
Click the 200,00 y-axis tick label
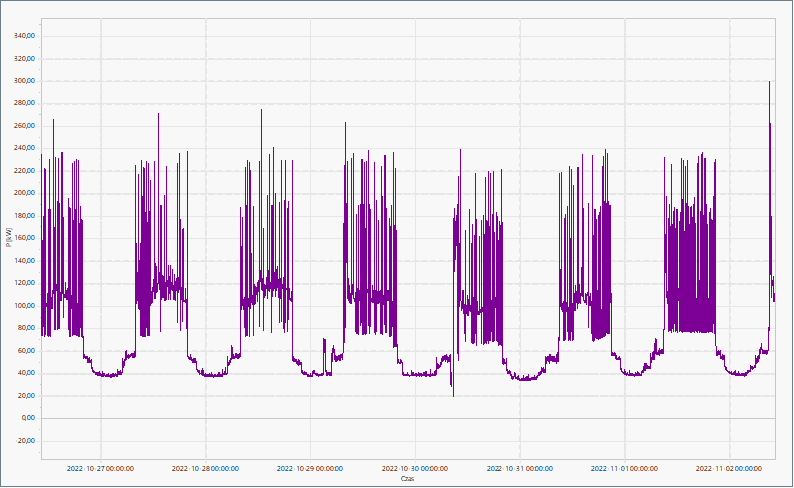24,193
